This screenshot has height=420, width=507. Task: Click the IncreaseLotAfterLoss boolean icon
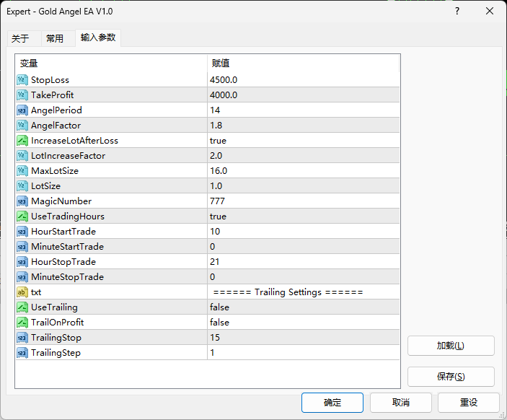pyautogui.click(x=22, y=141)
